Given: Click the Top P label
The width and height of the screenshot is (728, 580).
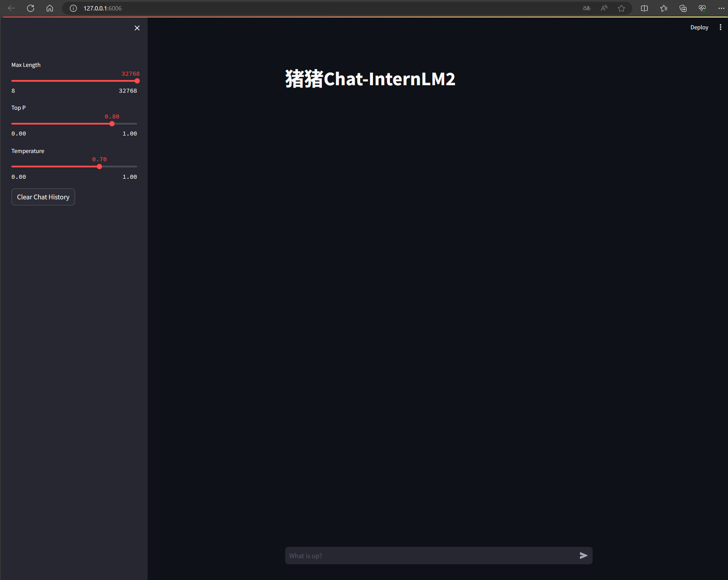Looking at the screenshot, I should click(18, 108).
